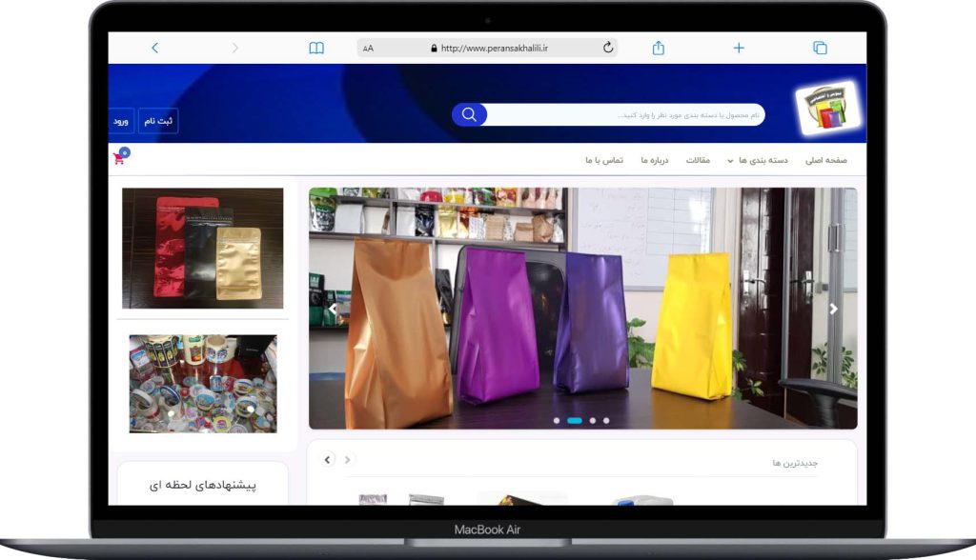Image resolution: width=976 pixels, height=560 pixels.
Task: Open the مقالات menu item
Action: click(x=698, y=160)
